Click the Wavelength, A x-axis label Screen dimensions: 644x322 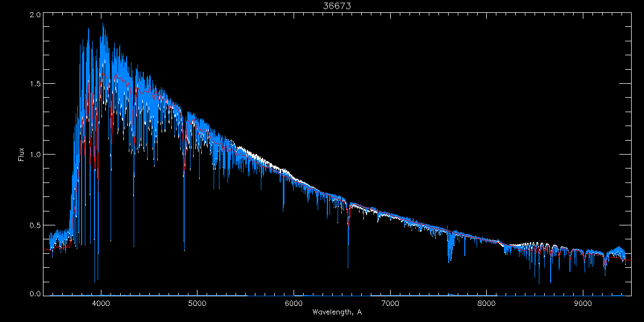pos(336,312)
